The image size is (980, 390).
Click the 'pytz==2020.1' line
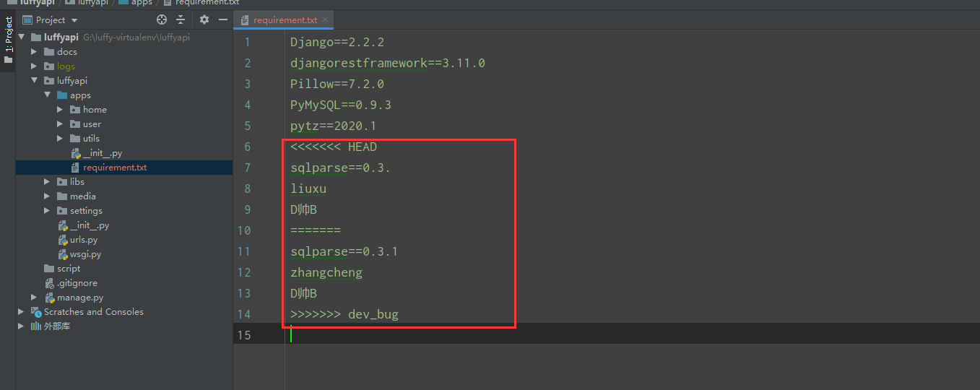[334, 126]
